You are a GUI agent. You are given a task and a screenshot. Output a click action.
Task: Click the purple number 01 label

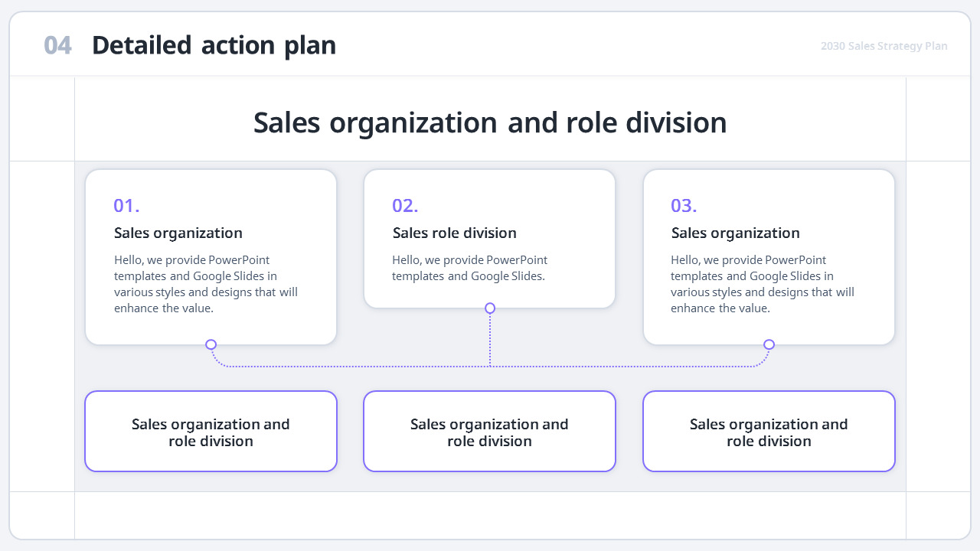point(126,205)
